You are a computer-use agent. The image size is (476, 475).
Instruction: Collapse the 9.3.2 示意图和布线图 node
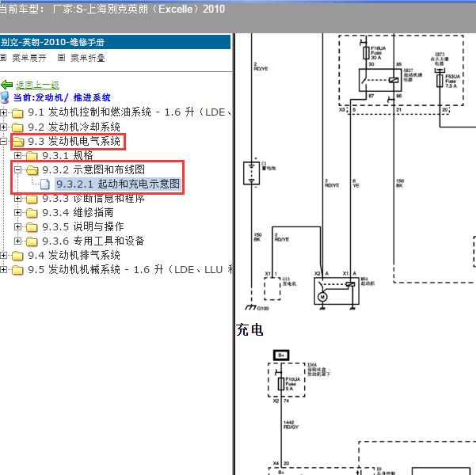click(17, 169)
